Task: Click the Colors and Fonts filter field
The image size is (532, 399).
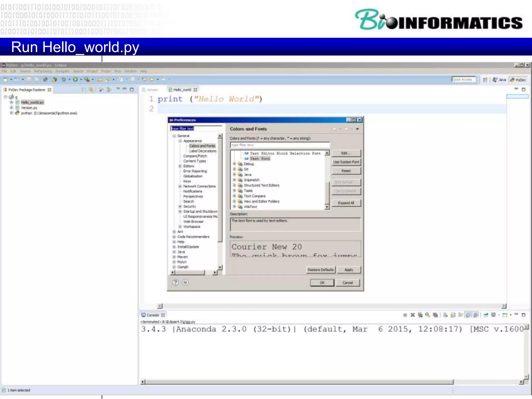Action: 280,145
